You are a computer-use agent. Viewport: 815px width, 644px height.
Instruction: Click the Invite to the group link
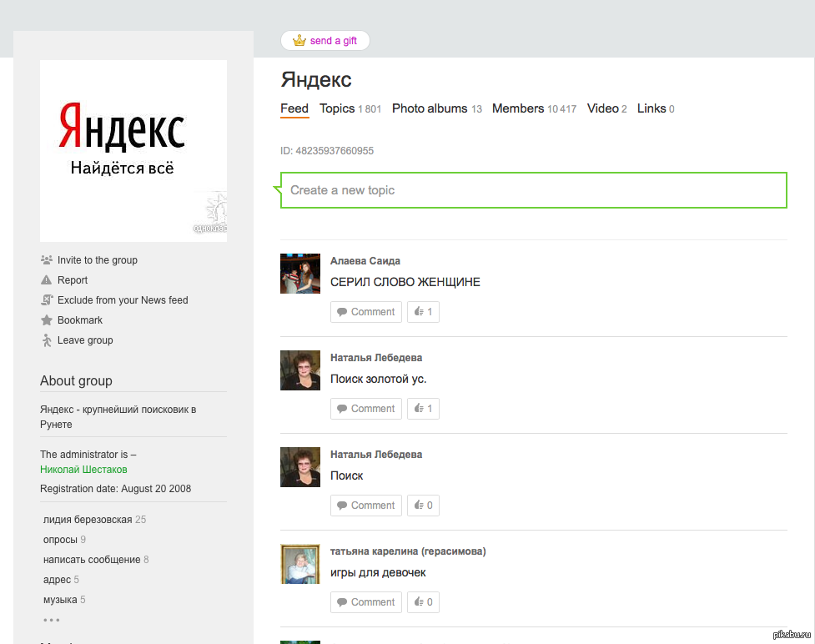tap(98, 260)
